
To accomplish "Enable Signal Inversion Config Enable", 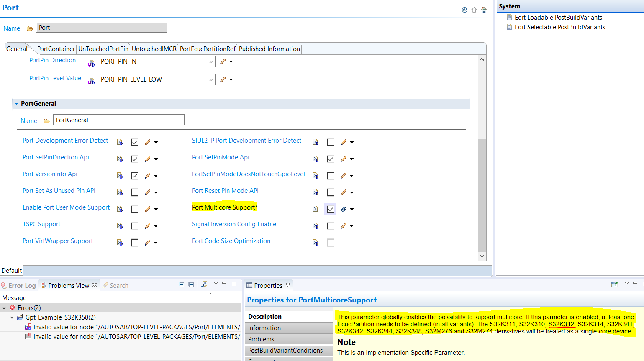I will [331, 225].
